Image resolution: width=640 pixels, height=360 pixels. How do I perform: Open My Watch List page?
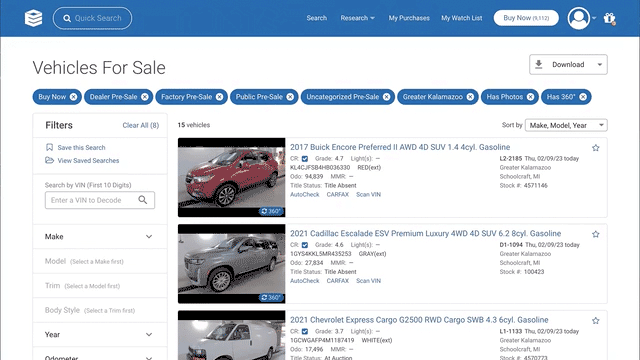(x=462, y=18)
